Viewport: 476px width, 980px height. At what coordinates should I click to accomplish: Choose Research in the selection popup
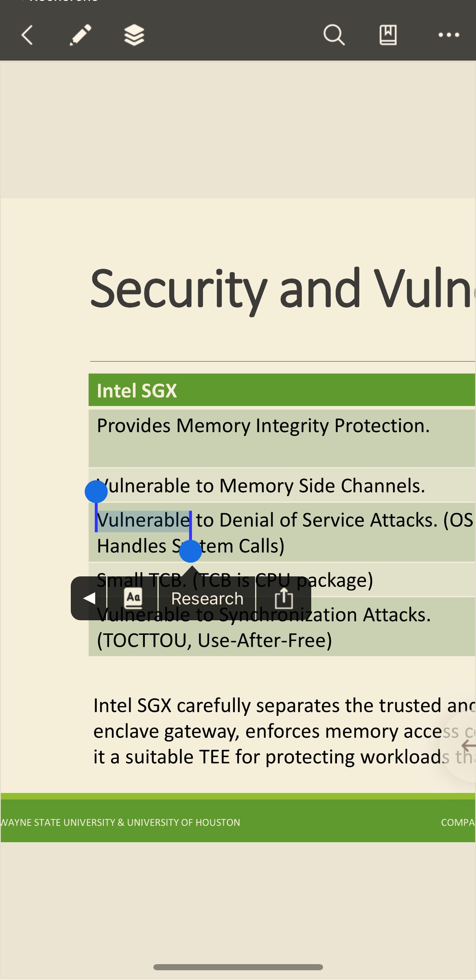pos(207,598)
